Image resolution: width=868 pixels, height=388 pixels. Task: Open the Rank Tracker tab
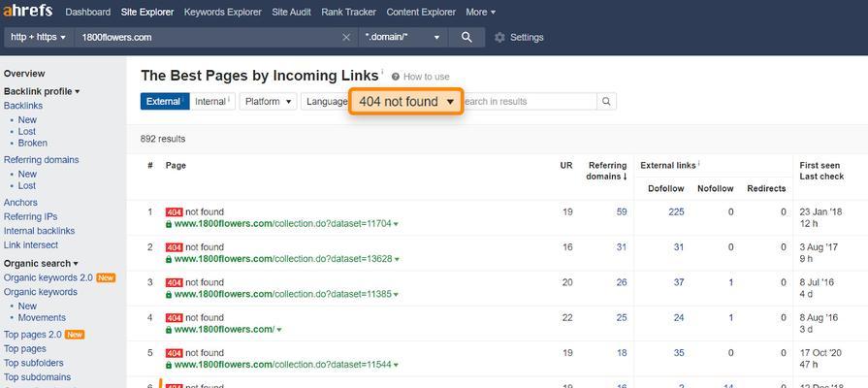(349, 12)
